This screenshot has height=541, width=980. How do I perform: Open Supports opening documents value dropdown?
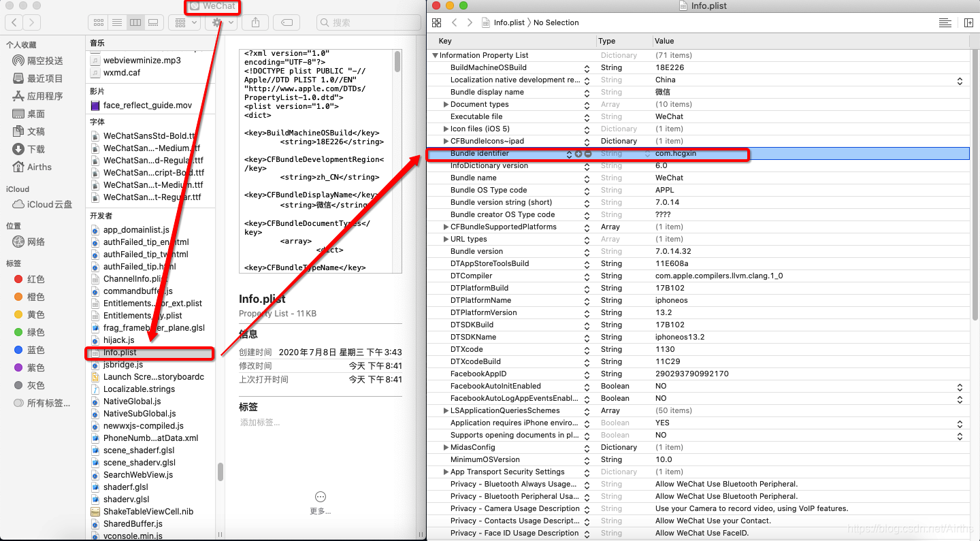[960, 436]
